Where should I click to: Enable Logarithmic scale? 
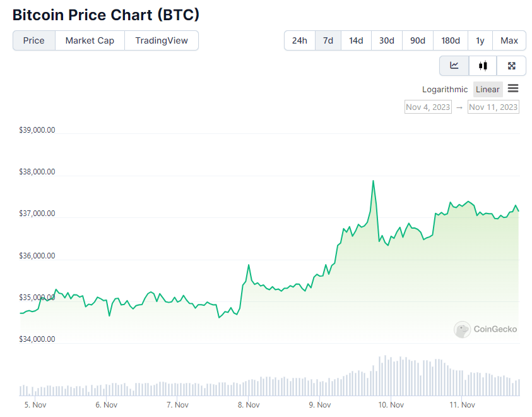coord(444,89)
